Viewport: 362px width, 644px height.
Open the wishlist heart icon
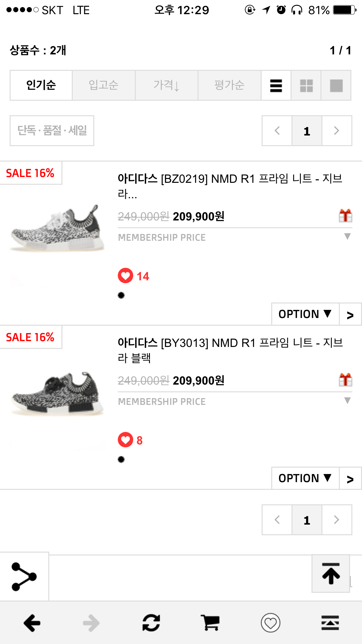coord(270,623)
